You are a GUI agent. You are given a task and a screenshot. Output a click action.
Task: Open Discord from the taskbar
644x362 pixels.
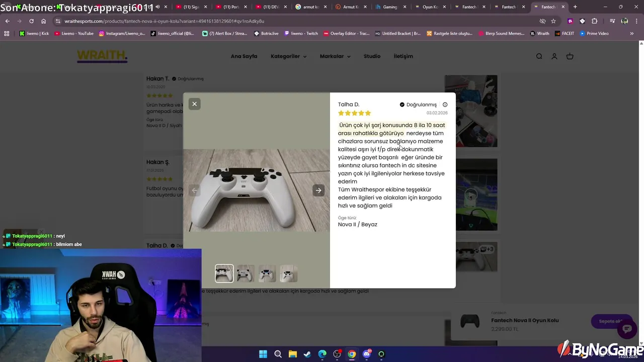(367, 354)
